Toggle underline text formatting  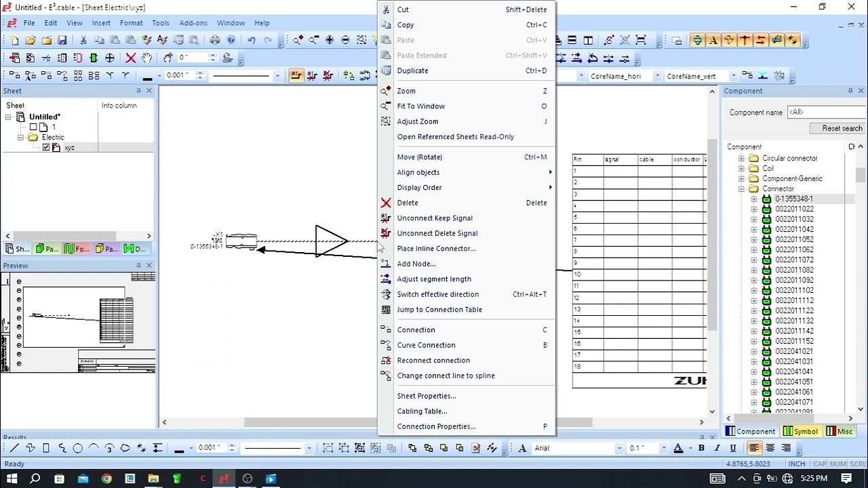[x=733, y=448]
